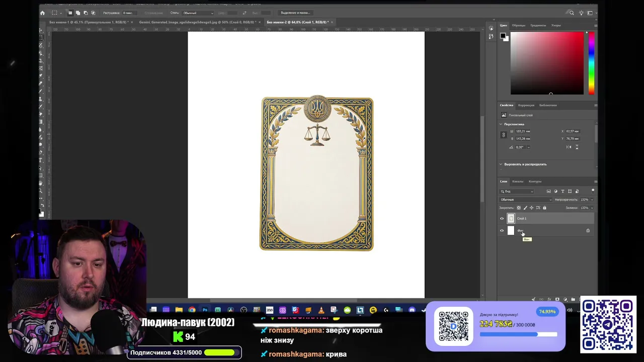Select the Слой 1 layer thumbnail

point(511,219)
